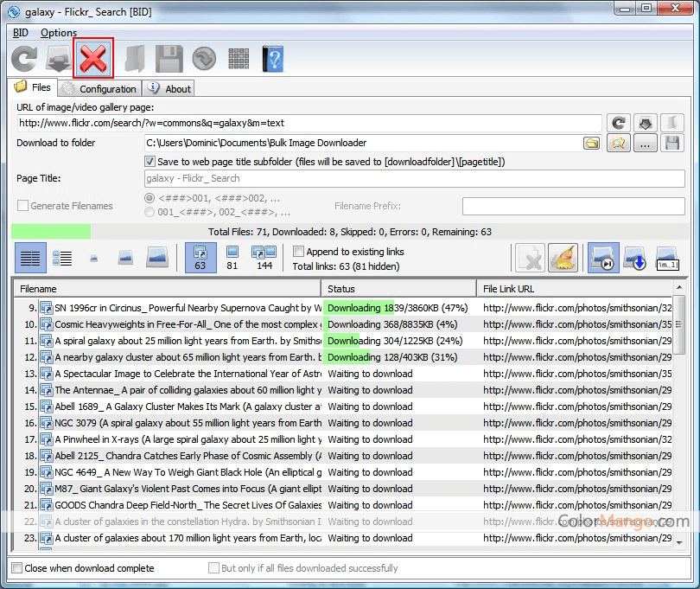Click the favorite folders star icon
The width and height of the screenshot is (700, 589).
pyautogui.click(x=618, y=144)
